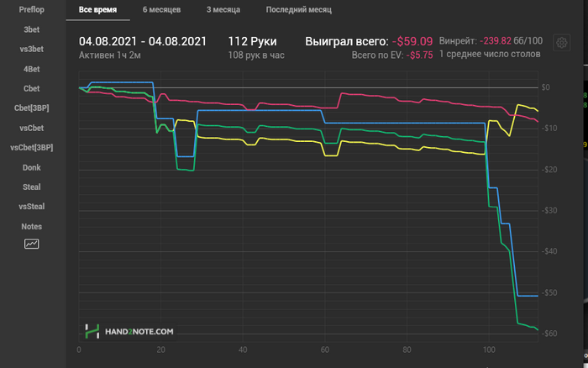Click '108 рук в час' text
588x368 pixels.
[x=256, y=55]
